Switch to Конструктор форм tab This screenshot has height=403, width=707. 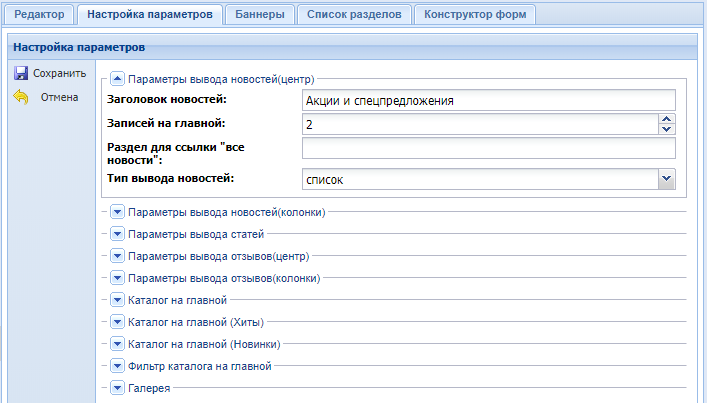pyautogui.click(x=475, y=14)
